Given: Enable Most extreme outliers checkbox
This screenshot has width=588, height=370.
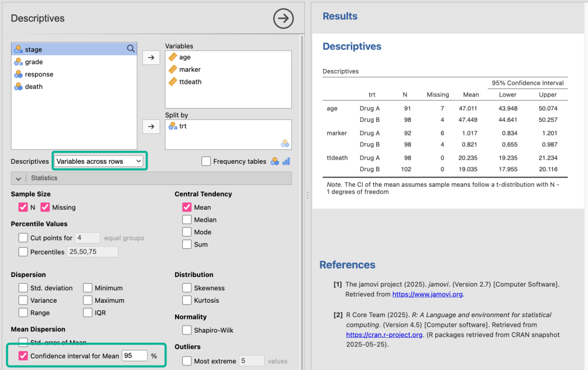Looking at the screenshot, I should coord(187,361).
